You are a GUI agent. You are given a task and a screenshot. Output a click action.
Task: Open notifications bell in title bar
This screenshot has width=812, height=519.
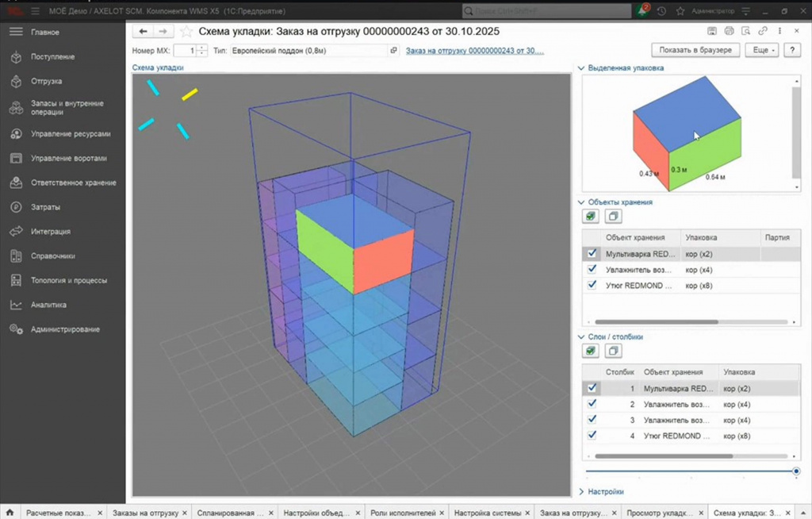coord(642,10)
